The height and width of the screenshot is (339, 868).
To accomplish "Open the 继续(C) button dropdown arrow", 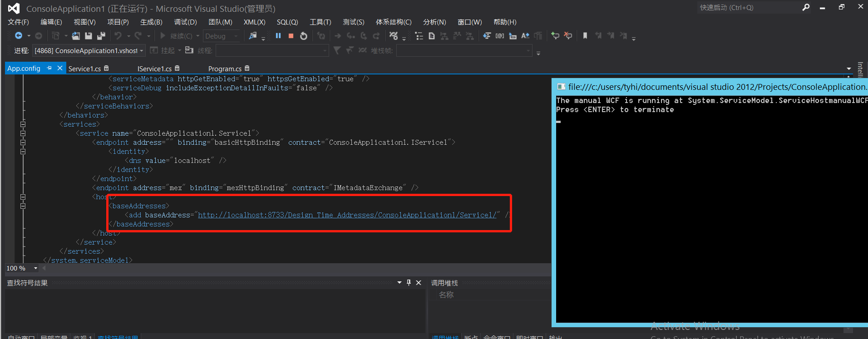I will (197, 36).
